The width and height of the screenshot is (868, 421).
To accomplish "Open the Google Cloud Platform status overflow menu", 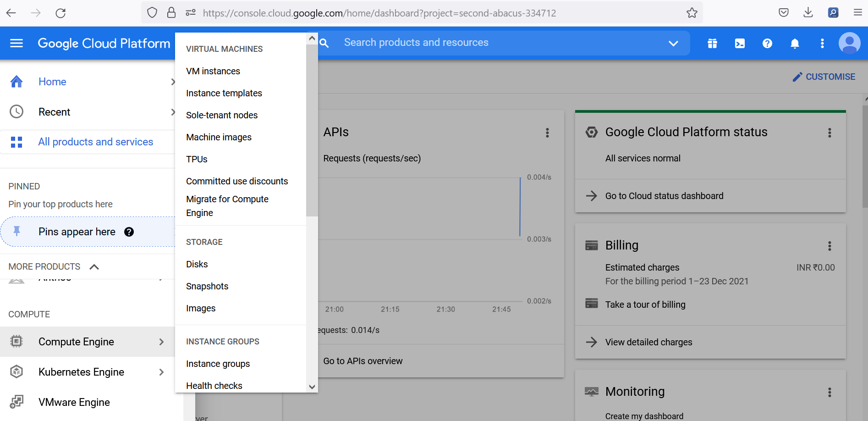I will [x=830, y=133].
